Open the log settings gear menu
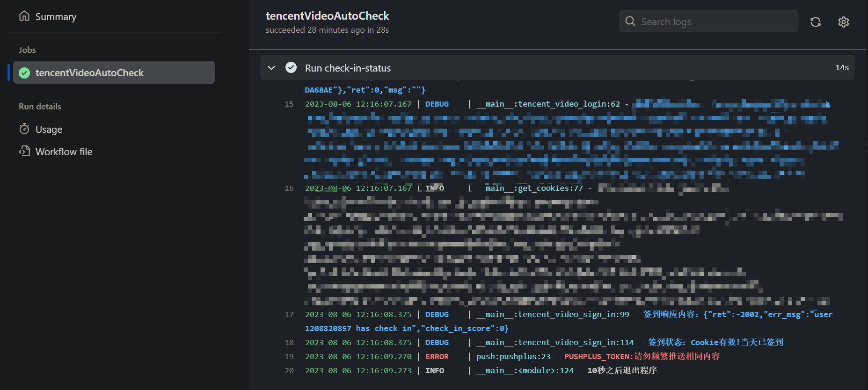868x390 pixels. pos(844,22)
